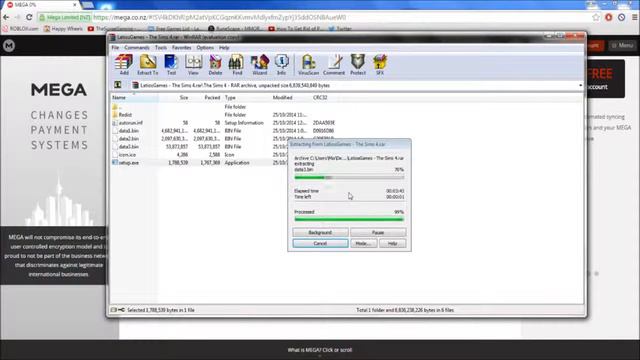Click the up-one-level icon beside path bar
Viewport: 640px width, 360px height.
coord(118,85)
